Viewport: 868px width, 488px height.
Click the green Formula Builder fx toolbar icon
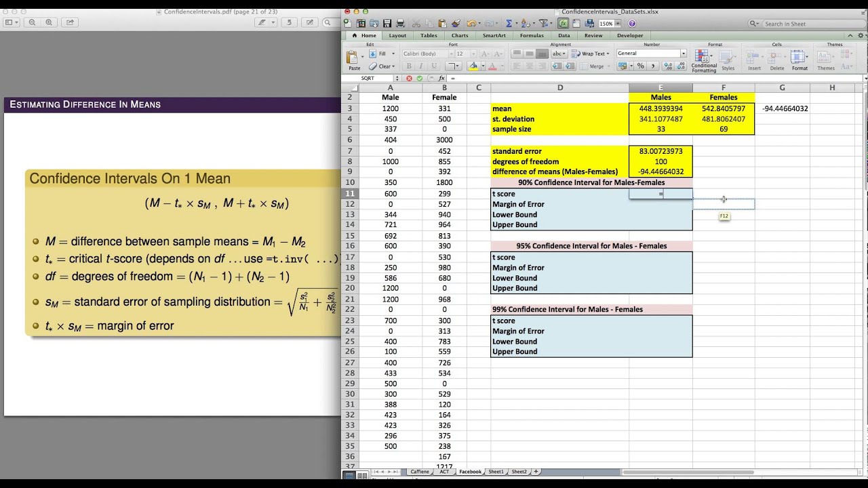point(564,23)
